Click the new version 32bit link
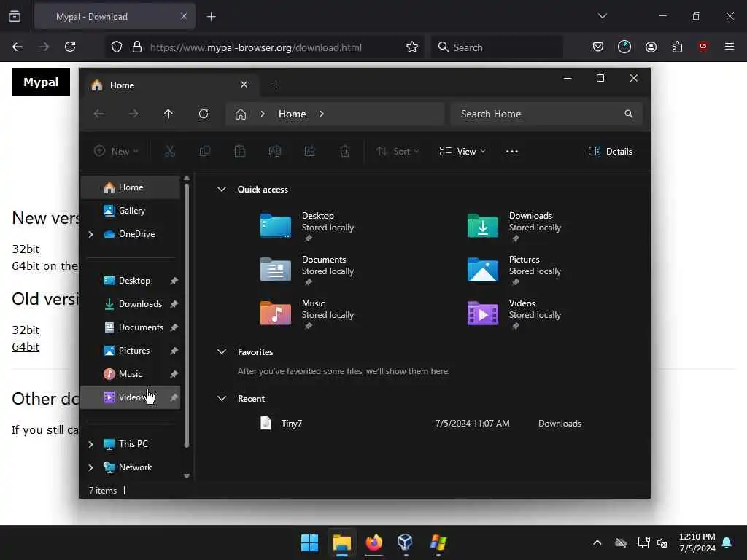Screen dimensions: 747x560 26,249
